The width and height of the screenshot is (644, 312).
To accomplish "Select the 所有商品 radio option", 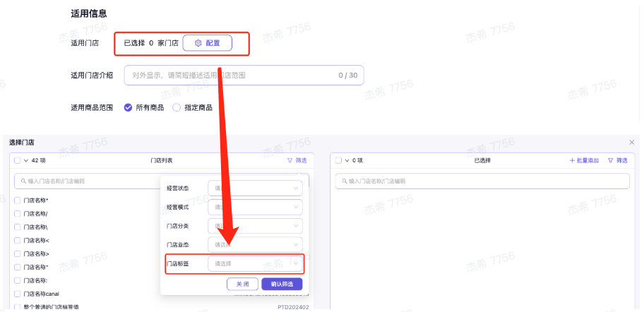I will pos(129,107).
